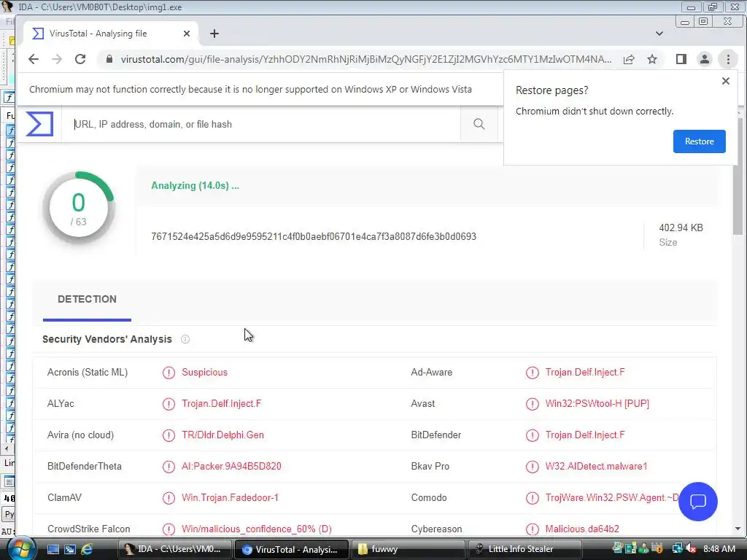Click CrowdStrike Win/malicious_confidence_60% result
This screenshot has width=747, height=560.
click(257, 529)
